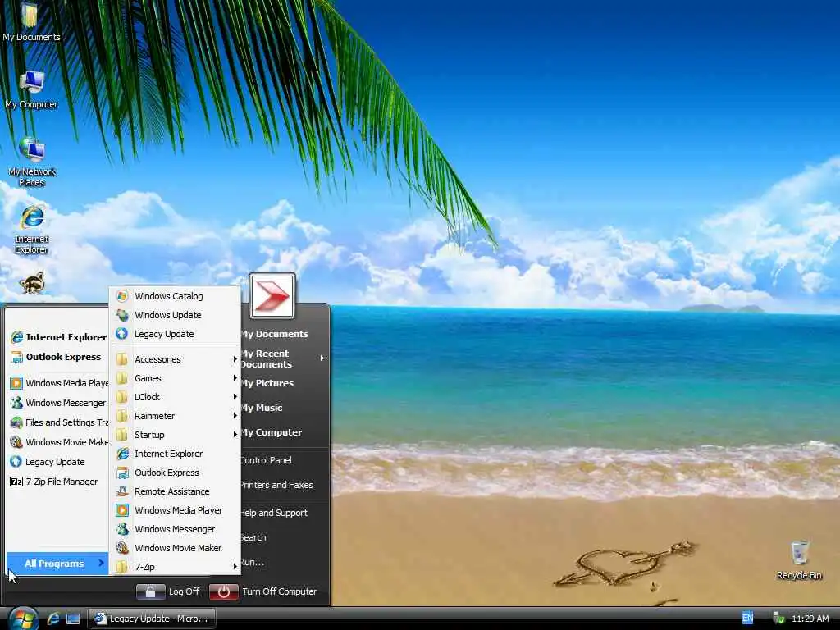This screenshot has height=630, width=840.
Task: Open My Documents desktop icon
Action: 31,22
